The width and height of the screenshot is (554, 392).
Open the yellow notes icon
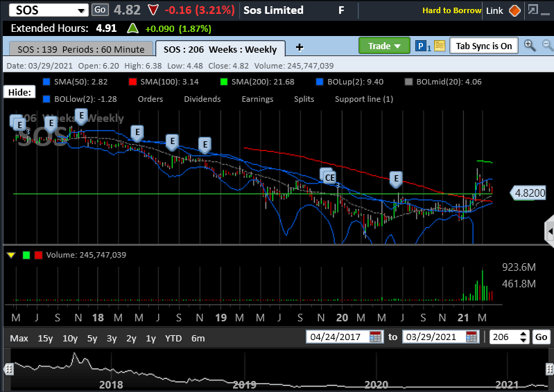439,46
